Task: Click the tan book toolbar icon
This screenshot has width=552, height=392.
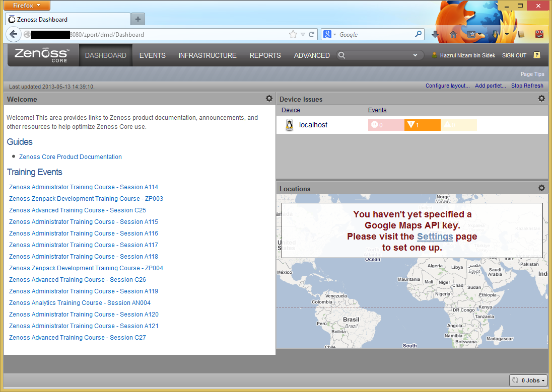Action: (521, 34)
